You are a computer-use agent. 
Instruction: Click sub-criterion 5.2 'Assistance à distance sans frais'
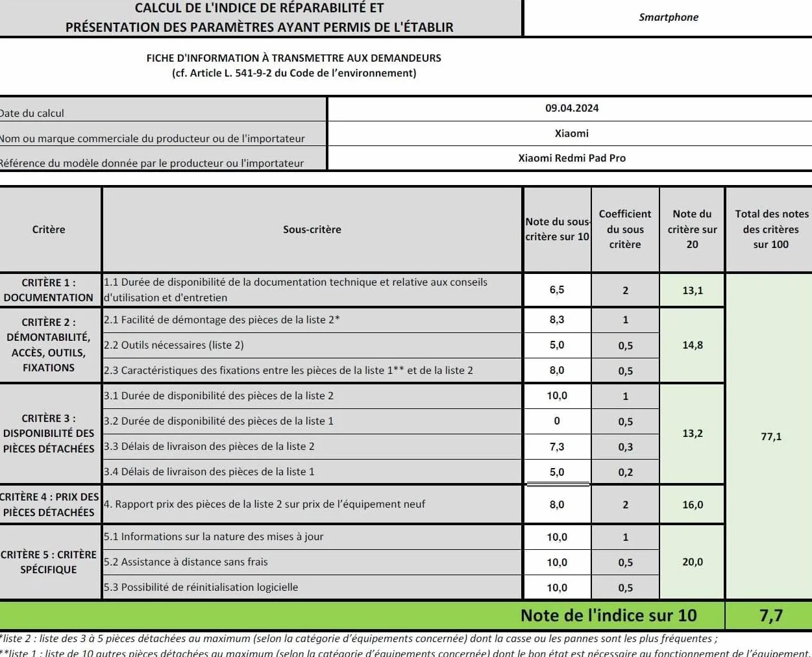coord(312,562)
